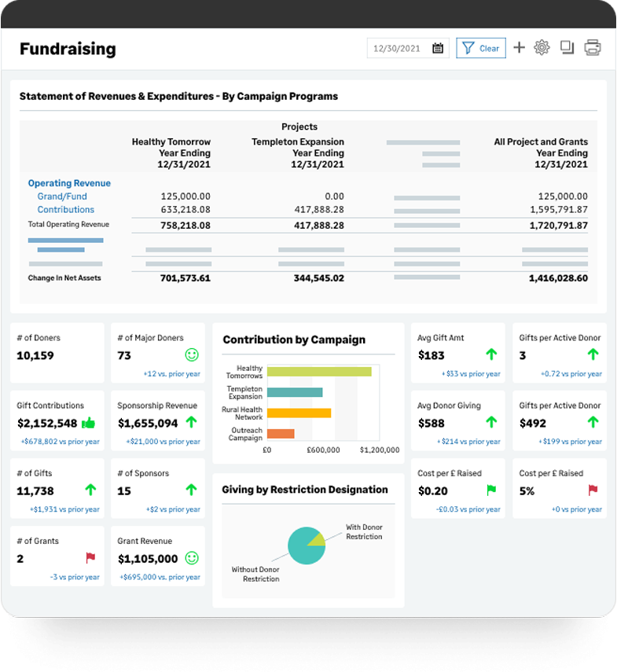This screenshot has height=672, width=617.
Task: Click red flag on # of Grants card
Action: (90, 557)
